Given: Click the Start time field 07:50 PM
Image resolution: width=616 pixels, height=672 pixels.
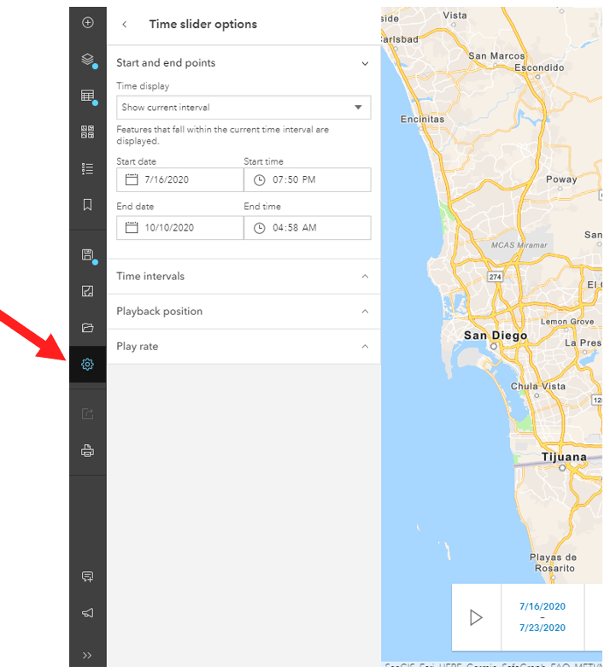Looking at the screenshot, I should click(x=308, y=179).
